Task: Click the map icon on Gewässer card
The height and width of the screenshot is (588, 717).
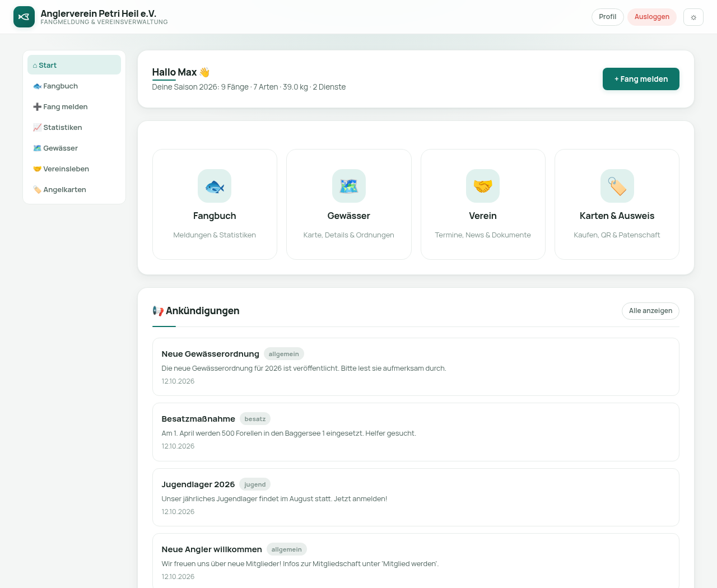Action: pos(348,186)
